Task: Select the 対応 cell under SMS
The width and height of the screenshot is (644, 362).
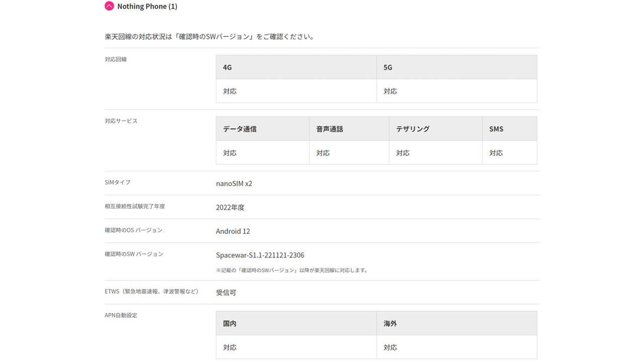Action: pos(496,152)
